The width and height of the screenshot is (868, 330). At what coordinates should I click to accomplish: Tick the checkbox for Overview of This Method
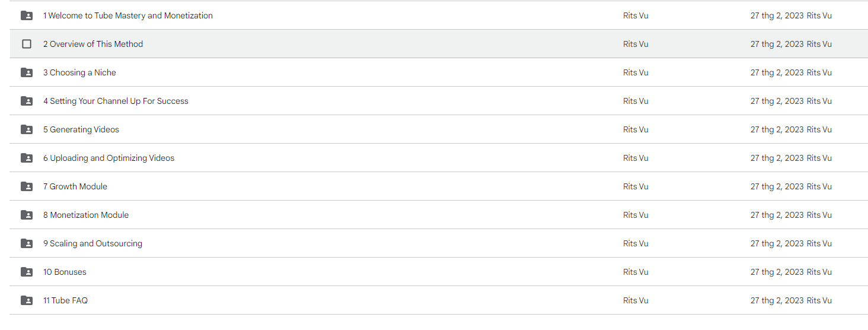pyautogui.click(x=27, y=44)
